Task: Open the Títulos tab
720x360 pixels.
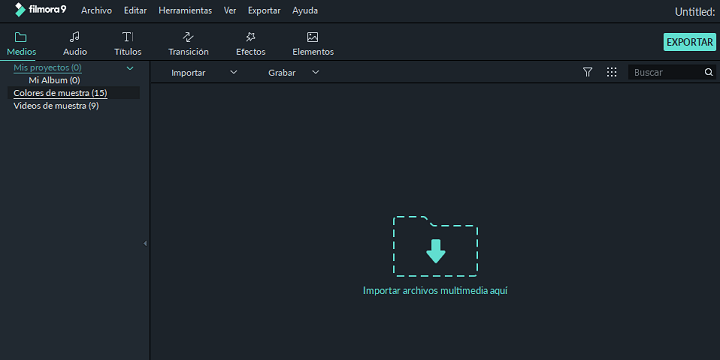Action: tap(128, 44)
